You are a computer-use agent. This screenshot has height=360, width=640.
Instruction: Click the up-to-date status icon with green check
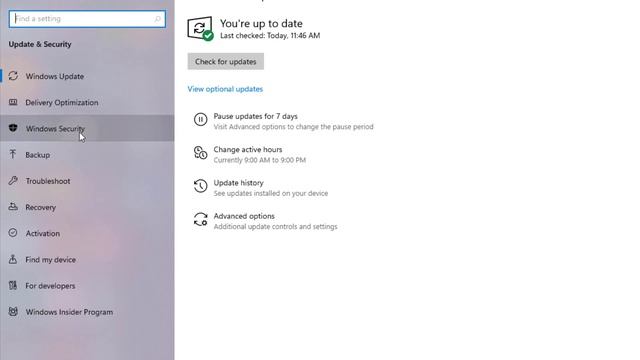click(x=200, y=29)
